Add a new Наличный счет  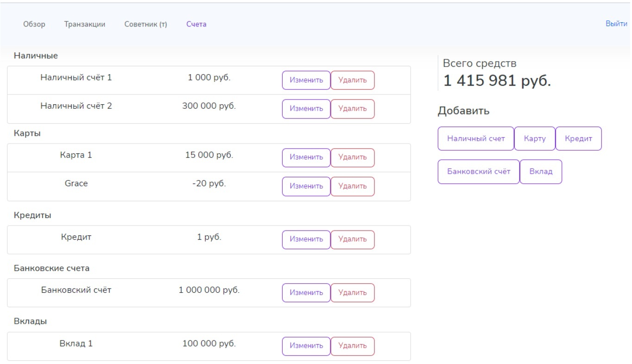tap(476, 138)
